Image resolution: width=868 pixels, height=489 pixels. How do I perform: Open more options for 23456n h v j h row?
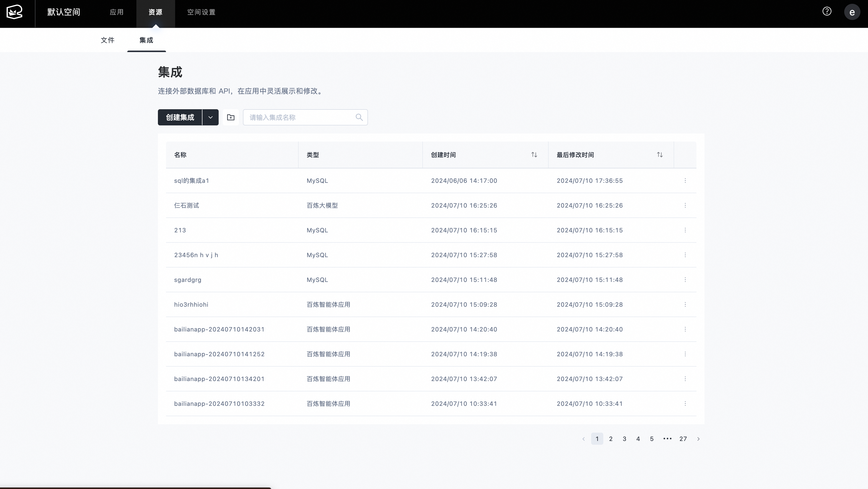click(x=685, y=255)
